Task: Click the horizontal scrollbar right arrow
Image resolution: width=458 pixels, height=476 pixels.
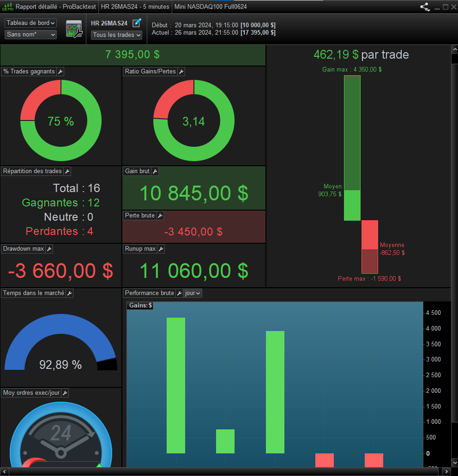Action: click(x=446, y=472)
